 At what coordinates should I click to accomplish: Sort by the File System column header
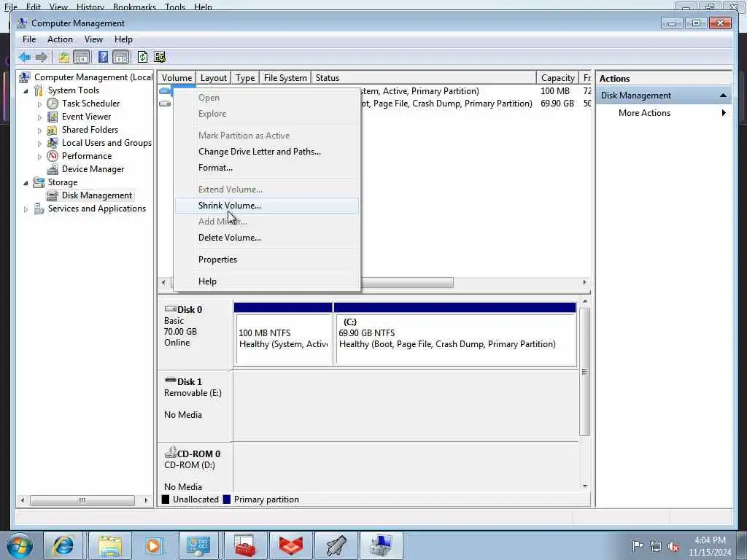(285, 77)
